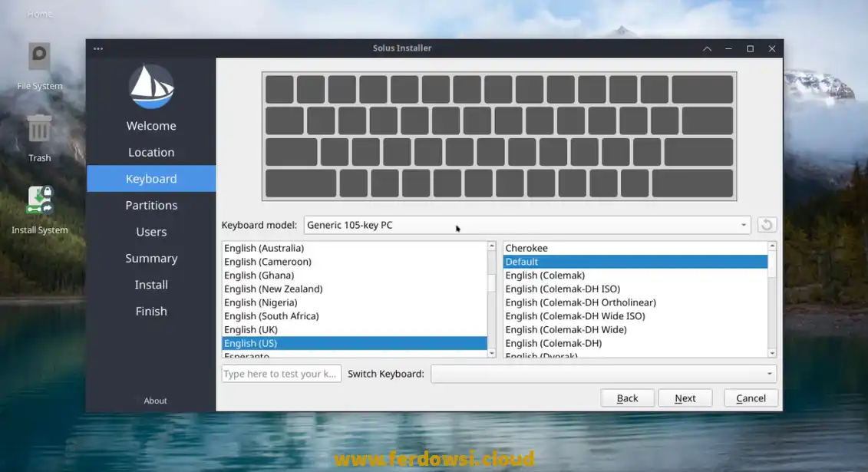Viewport: 868px width, 472px height.
Task: Click the layout list scrollbar thumb
Action: pyautogui.click(x=492, y=282)
